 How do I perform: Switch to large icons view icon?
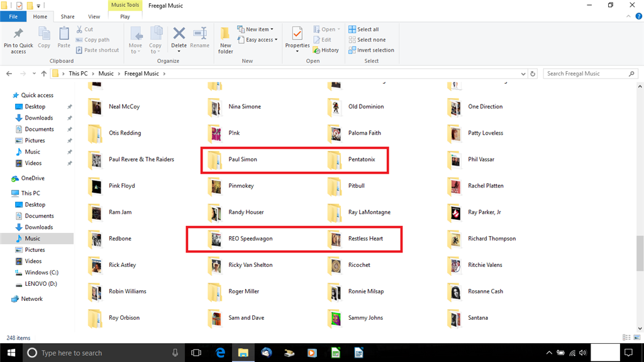coord(637,337)
